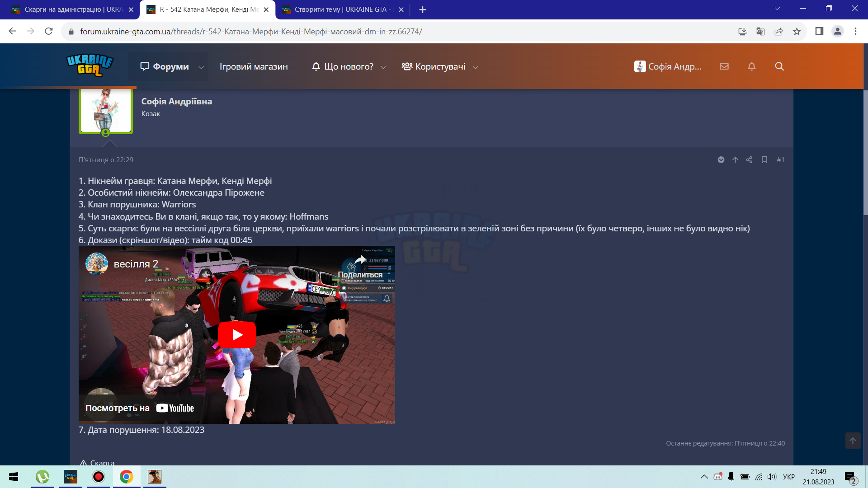Open the Ukraine GTA launcher in taskbar
868x488 pixels.
pyautogui.click(x=71, y=477)
